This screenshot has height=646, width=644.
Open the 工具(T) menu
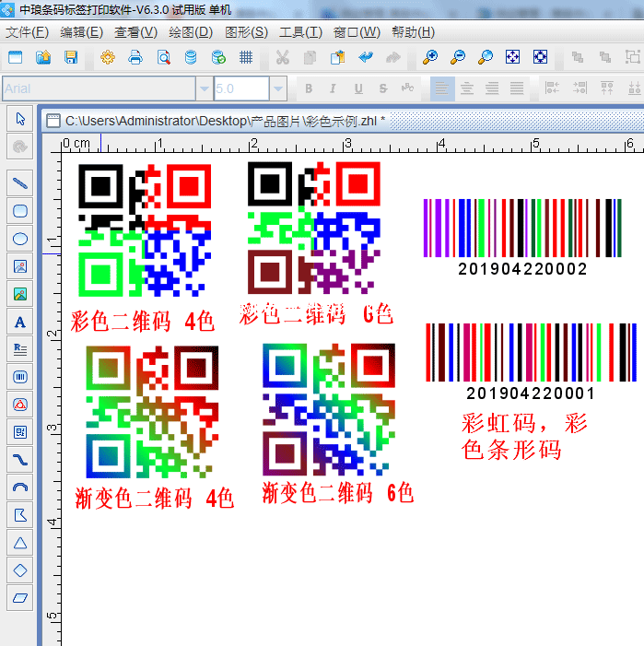pyautogui.click(x=300, y=32)
